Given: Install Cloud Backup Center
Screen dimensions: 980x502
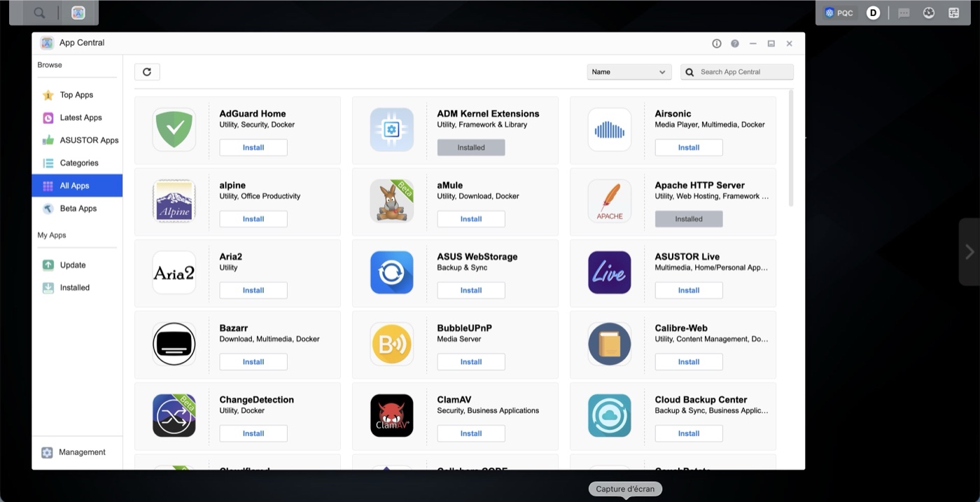Looking at the screenshot, I should click(x=689, y=433).
